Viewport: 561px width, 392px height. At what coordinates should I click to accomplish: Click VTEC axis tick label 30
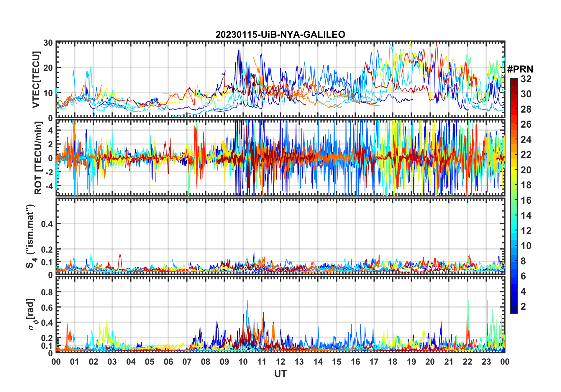coord(48,43)
